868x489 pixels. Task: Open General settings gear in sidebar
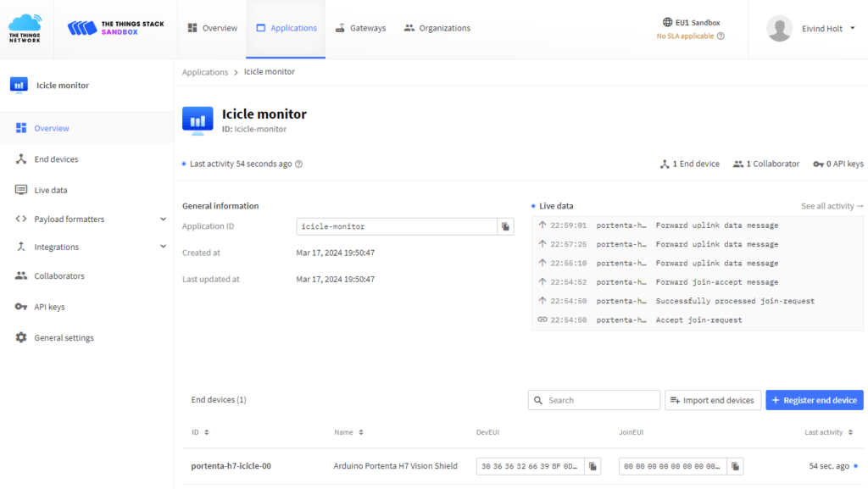tap(21, 337)
